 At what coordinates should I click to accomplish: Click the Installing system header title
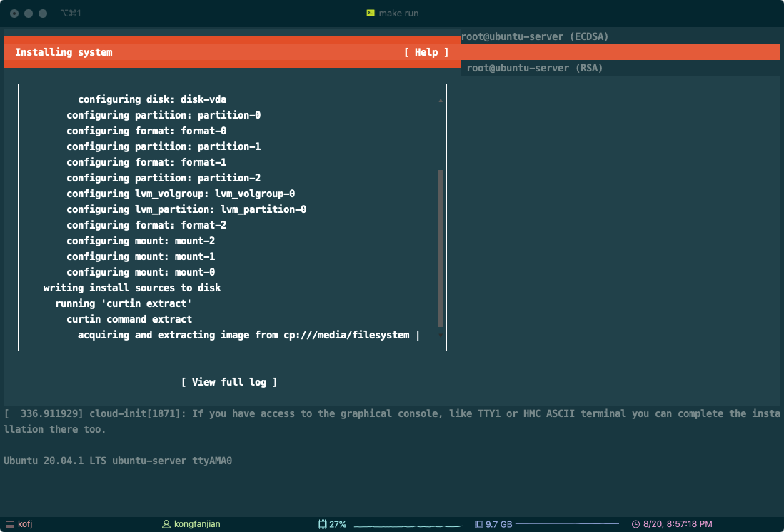(64, 52)
